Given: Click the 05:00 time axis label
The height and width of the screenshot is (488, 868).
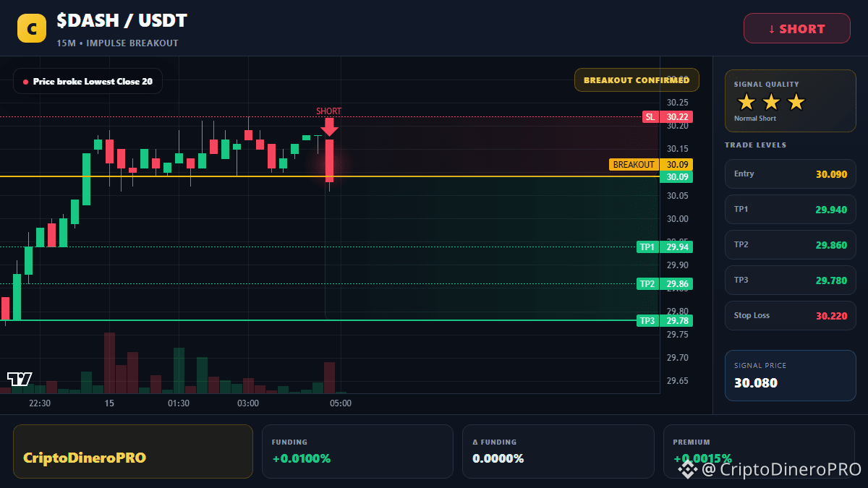Looking at the screenshot, I should tap(341, 403).
